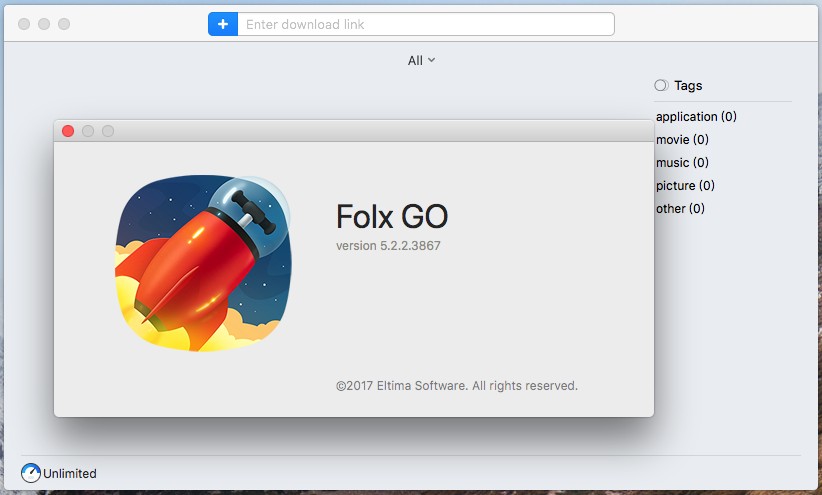This screenshot has height=495, width=822.
Task: Choose the picture (0) tag
Action: pyautogui.click(x=685, y=186)
